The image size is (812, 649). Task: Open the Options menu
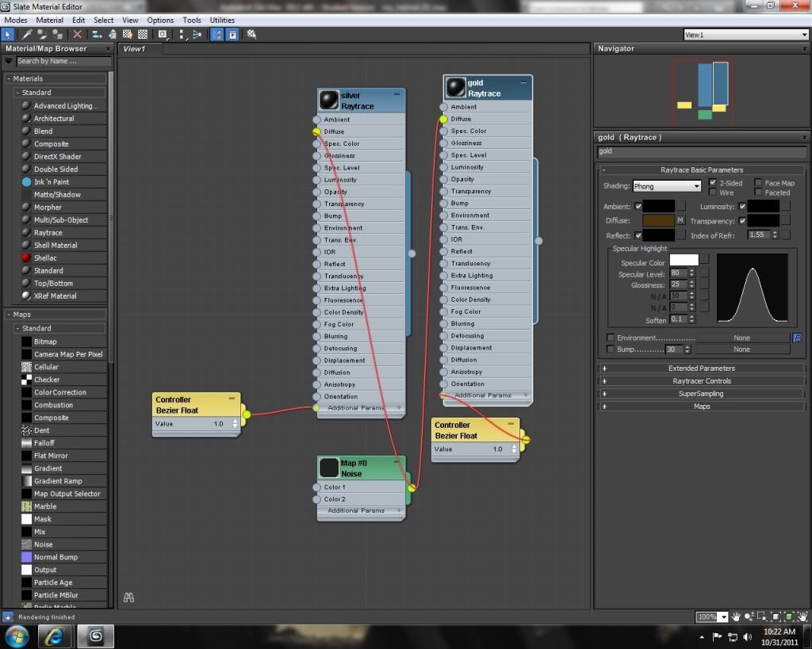pyautogui.click(x=160, y=20)
